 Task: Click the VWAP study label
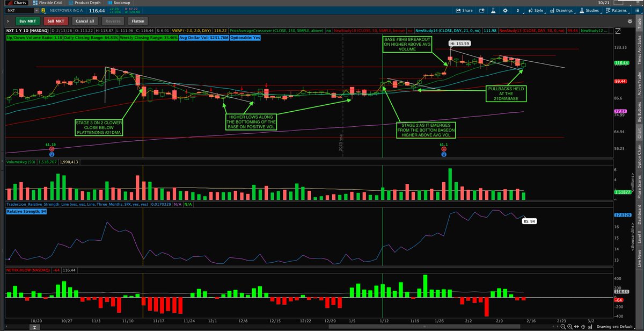tap(192, 31)
